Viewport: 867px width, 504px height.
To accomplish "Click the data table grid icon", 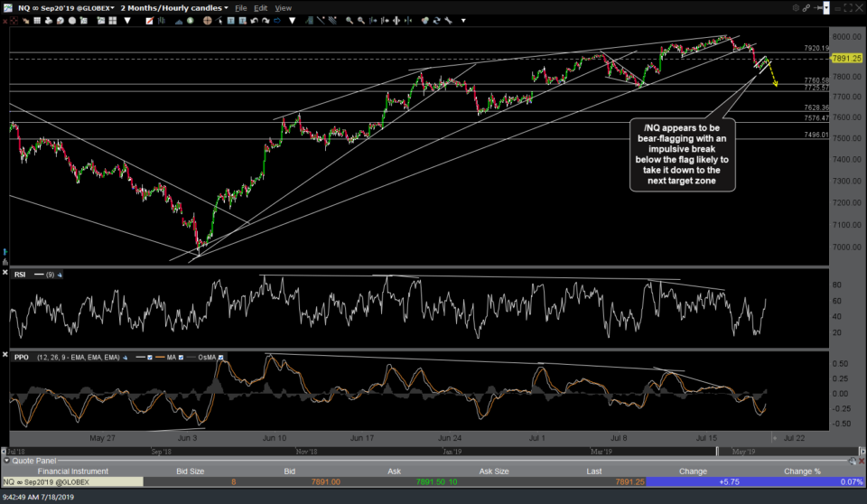I will (x=37, y=21).
